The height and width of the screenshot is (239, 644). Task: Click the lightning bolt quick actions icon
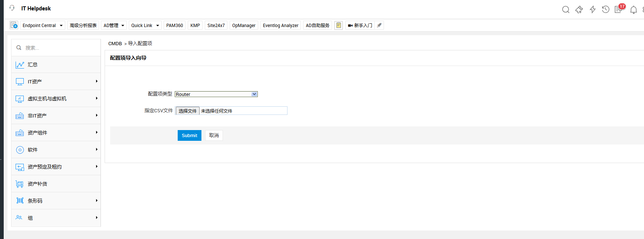point(592,10)
